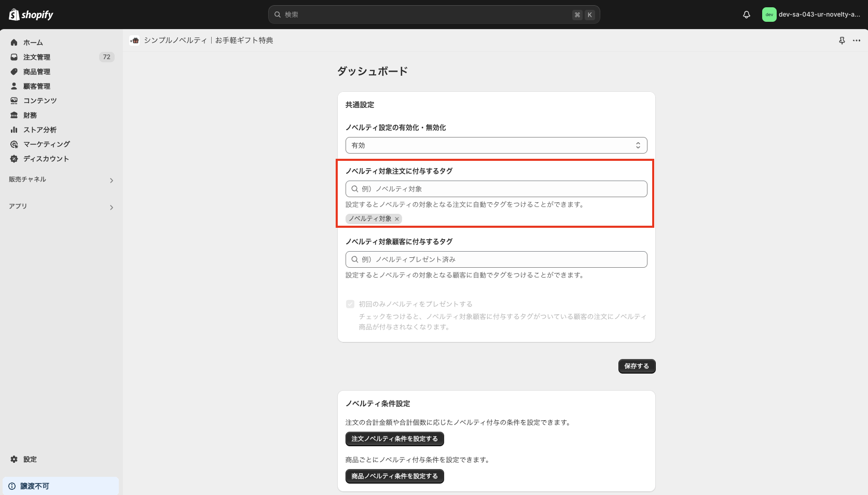Remove the ノベルティ対象 tag
Image resolution: width=868 pixels, height=495 pixels.
[x=396, y=218]
